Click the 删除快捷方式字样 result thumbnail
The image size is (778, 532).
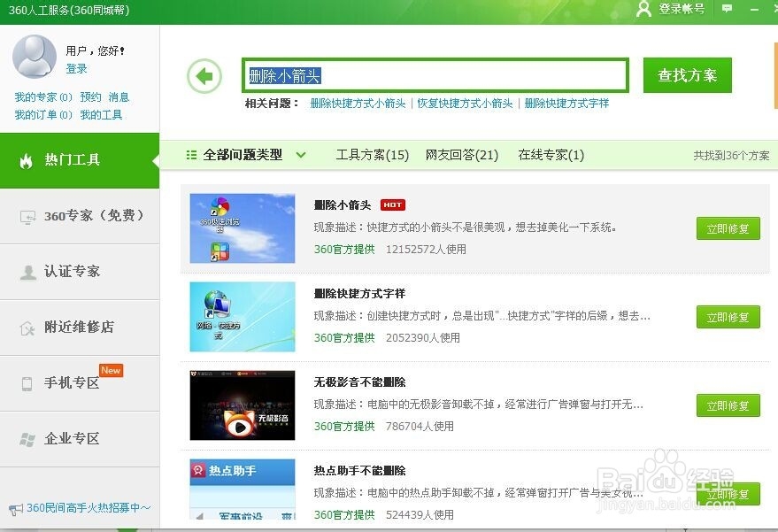click(x=243, y=317)
